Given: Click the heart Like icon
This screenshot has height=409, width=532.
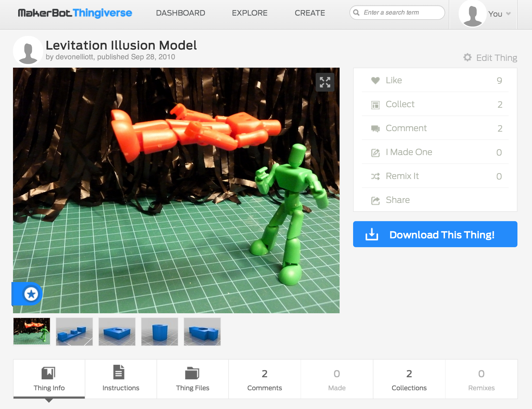Looking at the screenshot, I should [x=375, y=80].
